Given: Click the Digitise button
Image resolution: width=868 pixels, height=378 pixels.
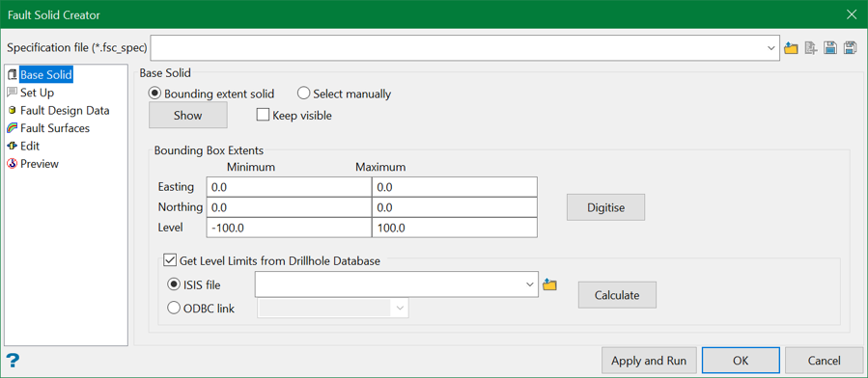Looking at the screenshot, I should tap(605, 207).
